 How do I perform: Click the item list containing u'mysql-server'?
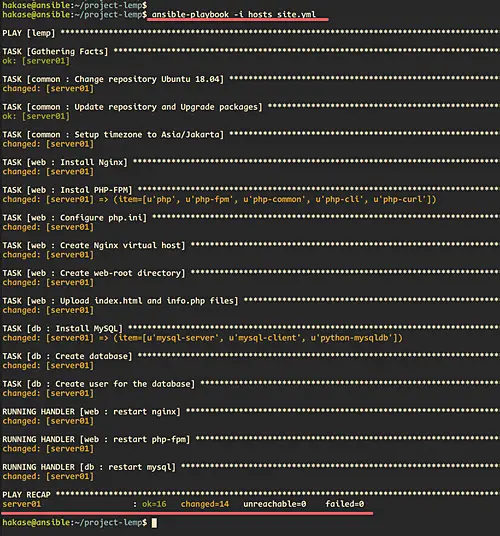258,338
